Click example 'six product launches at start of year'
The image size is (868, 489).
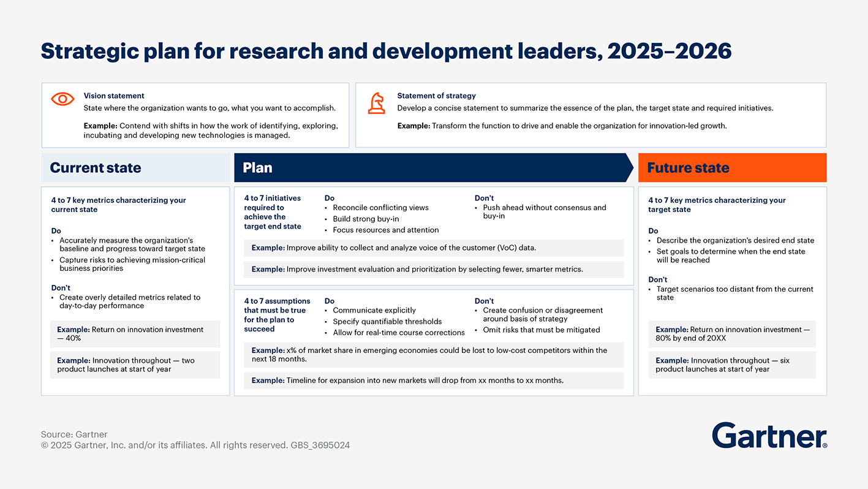732,365
